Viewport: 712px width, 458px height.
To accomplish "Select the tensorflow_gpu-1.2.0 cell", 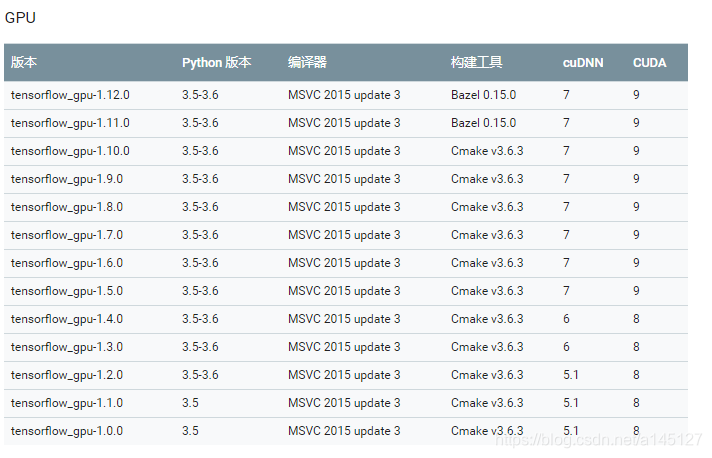I will click(67, 375).
